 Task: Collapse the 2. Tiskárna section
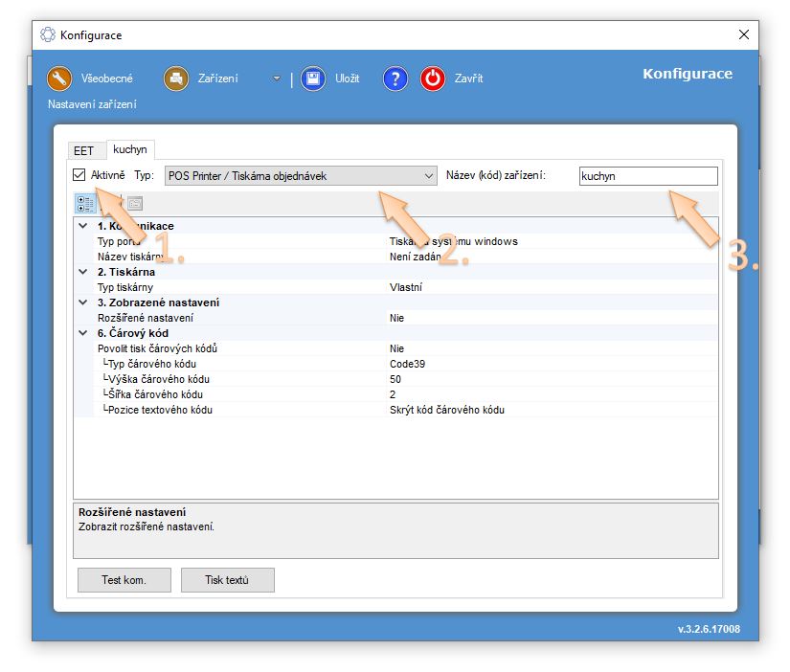[x=82, y=272]
